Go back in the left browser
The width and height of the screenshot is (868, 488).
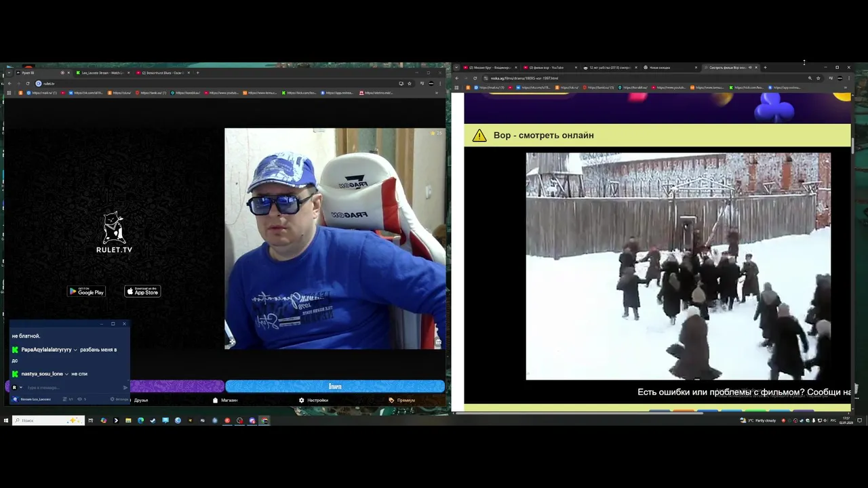pos(9,83)
